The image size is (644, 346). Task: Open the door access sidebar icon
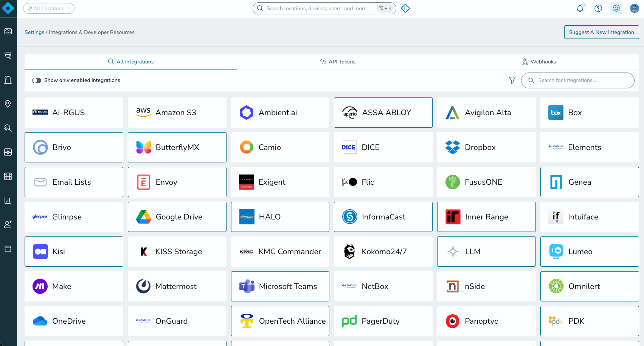(x=8, y=80)
